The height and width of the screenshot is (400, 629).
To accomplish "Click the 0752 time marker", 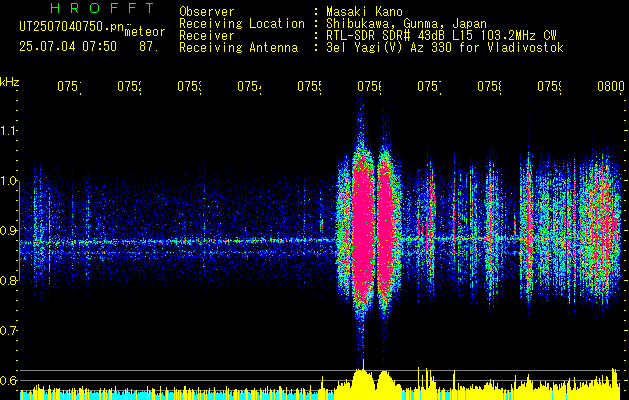I will pos(129,87).
